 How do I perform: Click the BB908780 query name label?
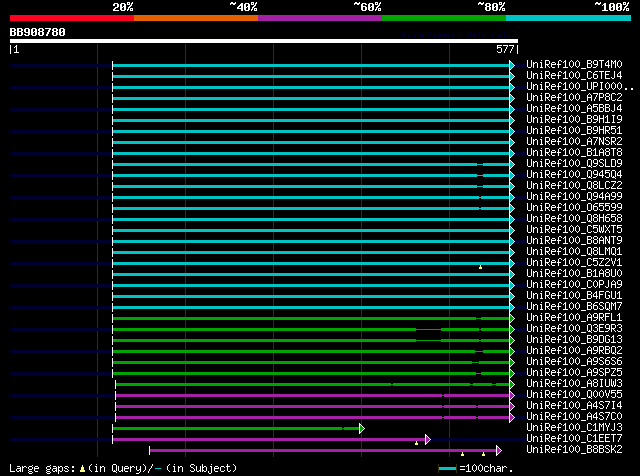click(38, 32)
